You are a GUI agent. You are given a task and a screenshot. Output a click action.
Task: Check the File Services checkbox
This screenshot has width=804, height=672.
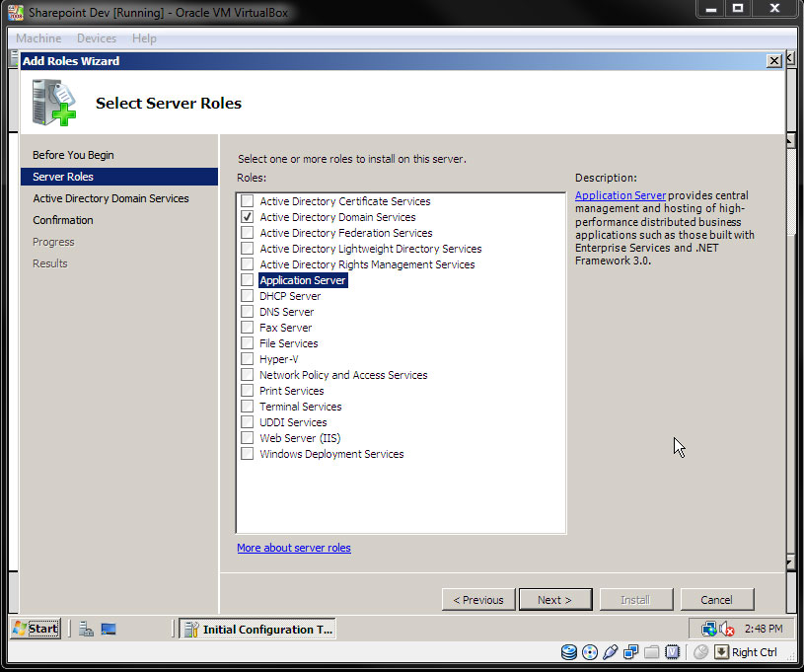click(248, 343)
